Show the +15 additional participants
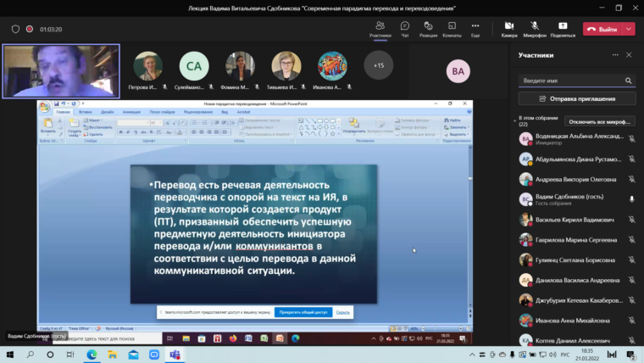The image size is (644, 363). click(378, 65)
